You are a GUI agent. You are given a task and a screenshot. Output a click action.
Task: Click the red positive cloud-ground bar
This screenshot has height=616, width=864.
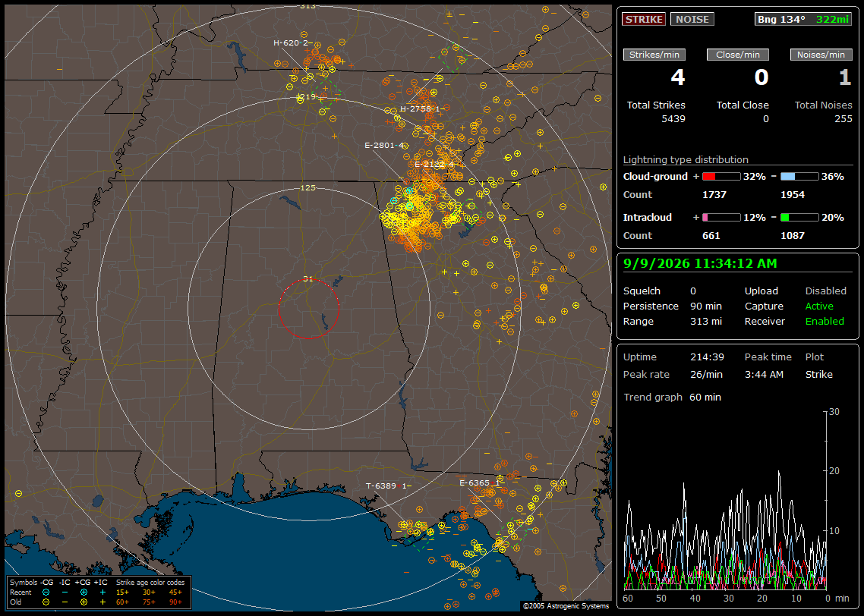pos(721,176)
